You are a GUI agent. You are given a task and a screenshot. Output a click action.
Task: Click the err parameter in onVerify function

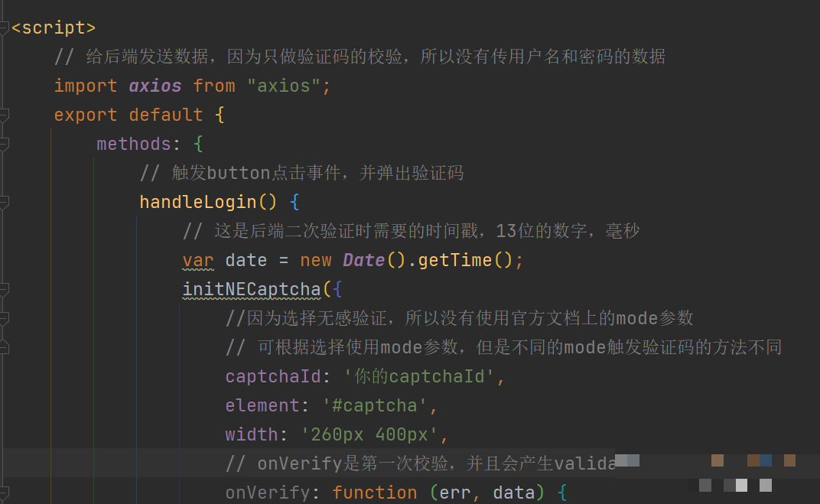pyautogui.click(x=455, y=493)
